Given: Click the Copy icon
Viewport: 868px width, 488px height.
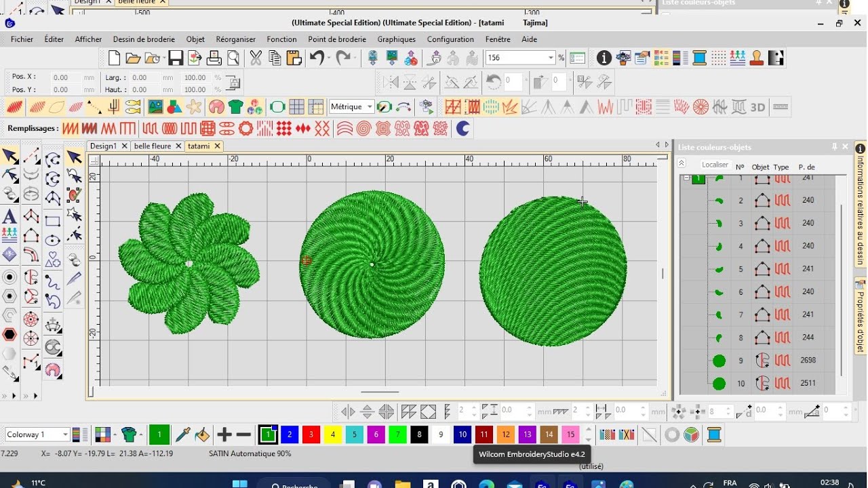Looking at the screenshot, I should point(275,58).
